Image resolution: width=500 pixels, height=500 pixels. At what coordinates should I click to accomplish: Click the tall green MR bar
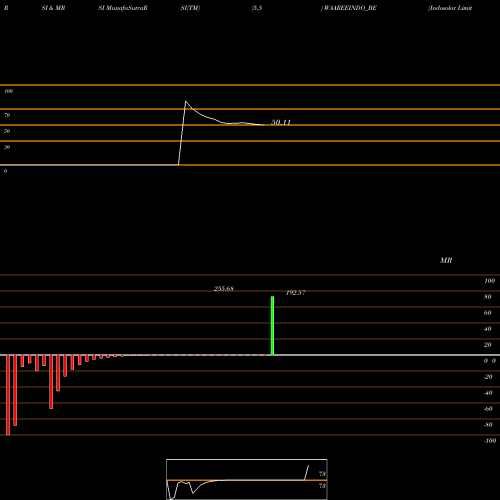pos(272,326)
